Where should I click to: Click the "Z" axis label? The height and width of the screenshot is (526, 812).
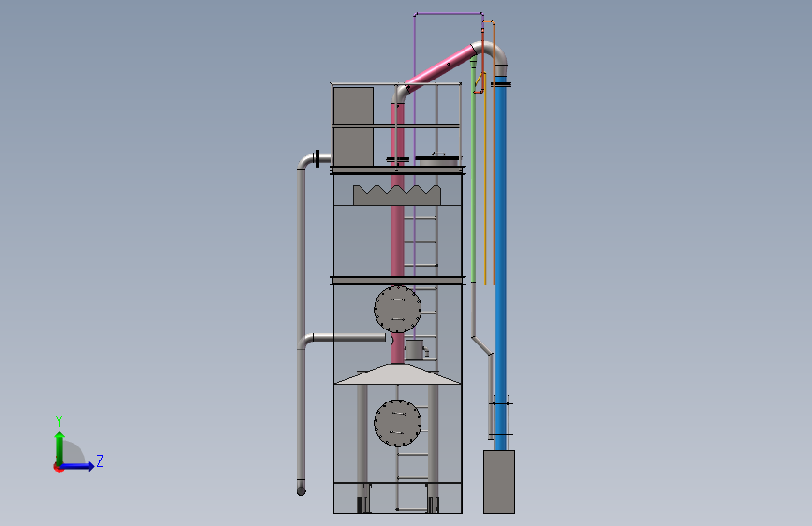100,460
